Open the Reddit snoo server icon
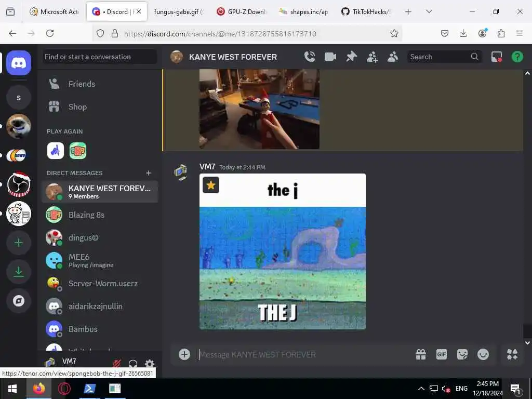The width and height of the screenshot is (532, 399). 19,214
